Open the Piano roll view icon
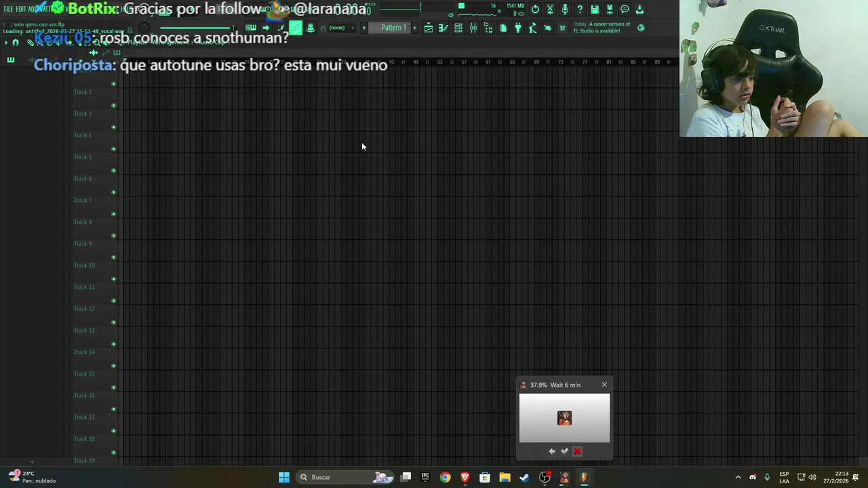Screen dimensions: 868x488 click(443, 28)
